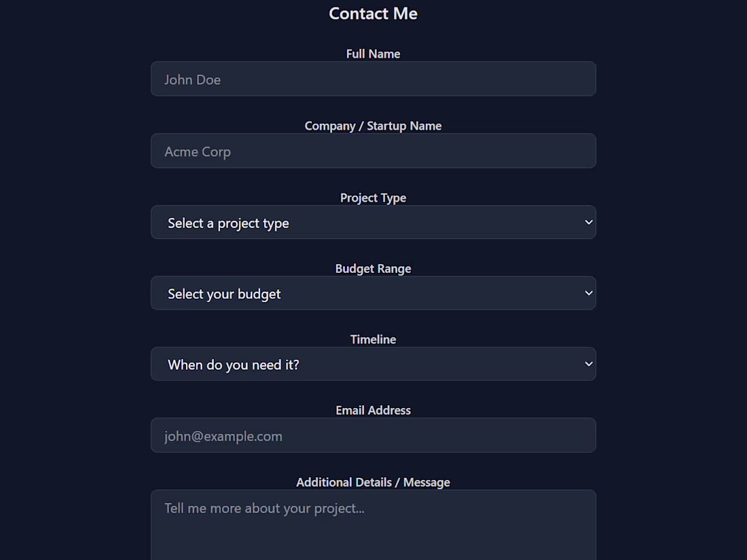Click the John Doe placeholder field
The width and height of the screenshot is (747, 560).
373,79
